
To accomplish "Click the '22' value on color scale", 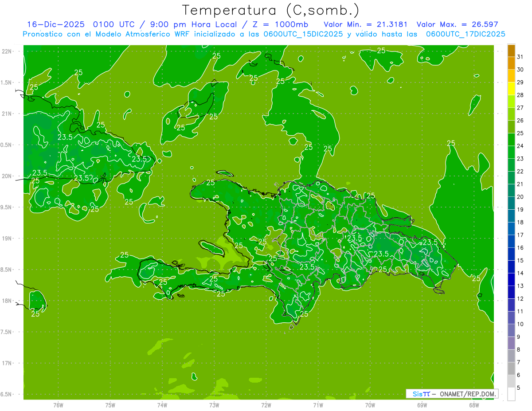I will tap(520, 171).
